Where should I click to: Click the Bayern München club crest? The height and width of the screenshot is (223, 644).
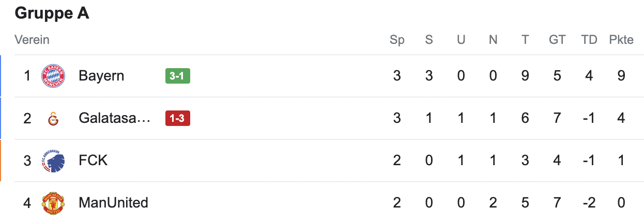[x=53, y=76]
